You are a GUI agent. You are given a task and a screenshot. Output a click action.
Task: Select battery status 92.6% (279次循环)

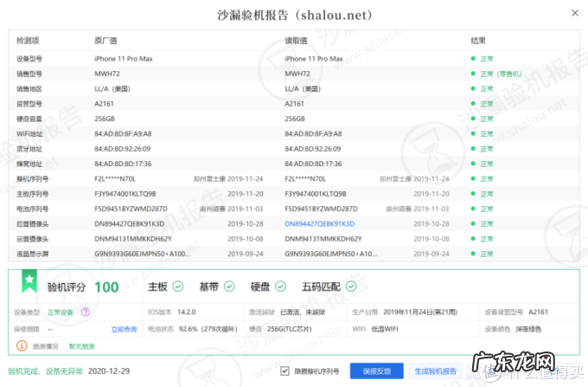pyautogui.click(x=208, y=329)
